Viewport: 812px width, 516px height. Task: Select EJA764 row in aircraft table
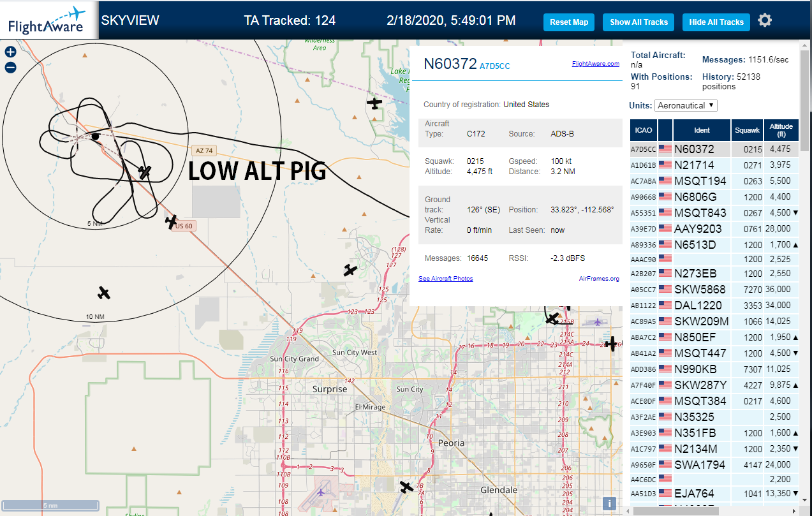click(714, 493)
